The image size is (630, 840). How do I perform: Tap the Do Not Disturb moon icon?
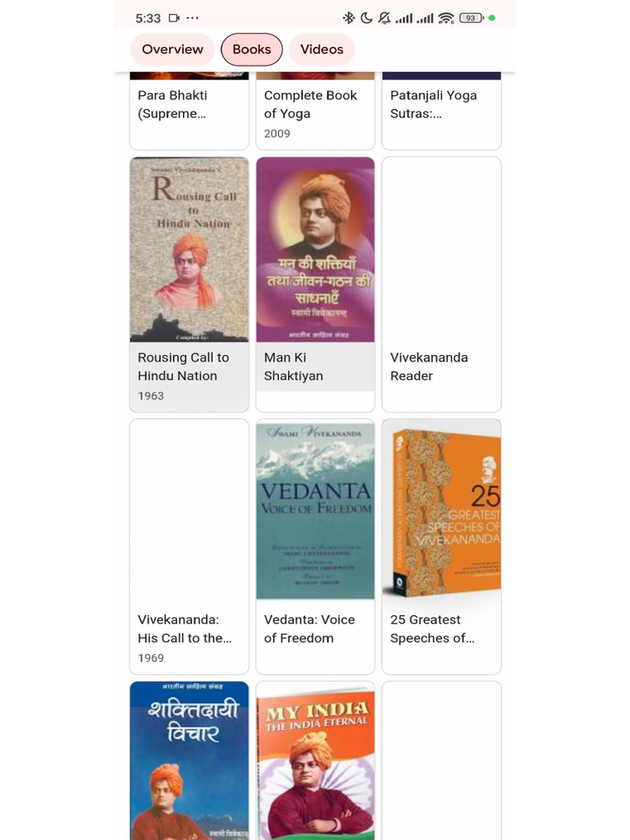pyautogui.click(x=367, y=18)
